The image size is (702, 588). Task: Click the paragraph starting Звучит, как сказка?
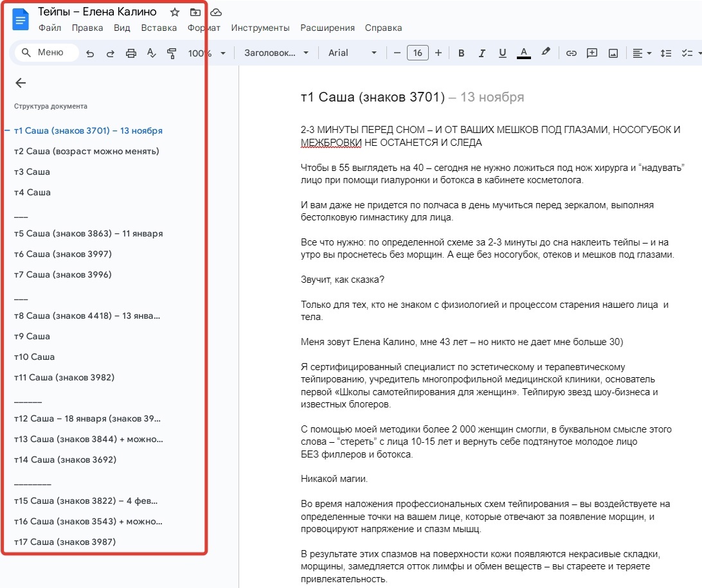click(343, 280)
